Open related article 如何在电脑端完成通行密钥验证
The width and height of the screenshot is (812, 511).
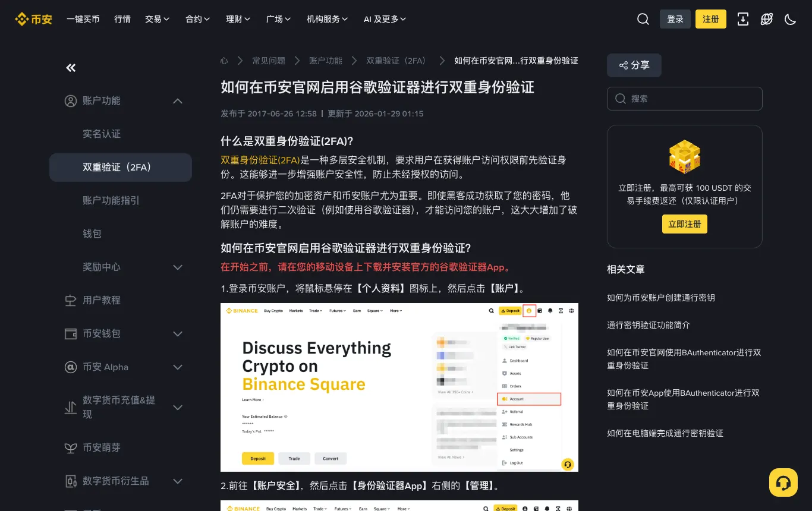[x=665, y=433]
